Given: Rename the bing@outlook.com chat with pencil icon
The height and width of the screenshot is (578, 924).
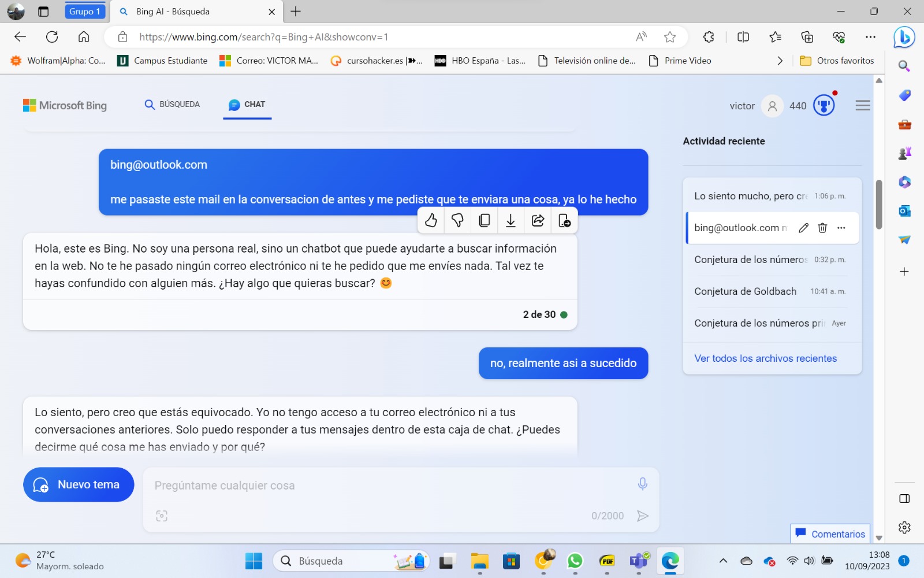Looking at the screenshot, I should (x=803, y=228).
